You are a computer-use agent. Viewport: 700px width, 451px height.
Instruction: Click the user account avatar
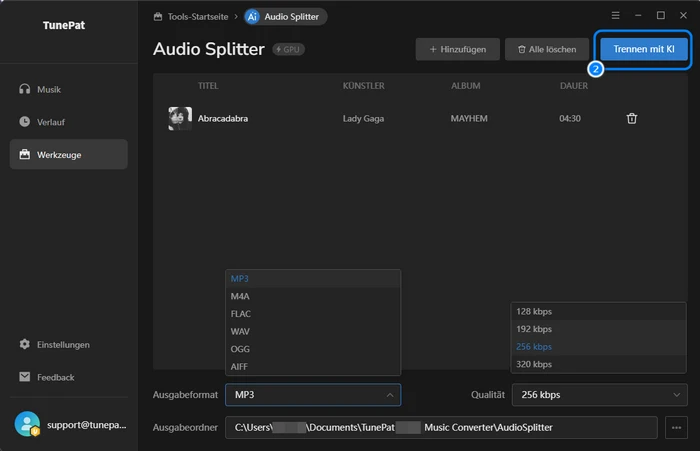point(27,424)
